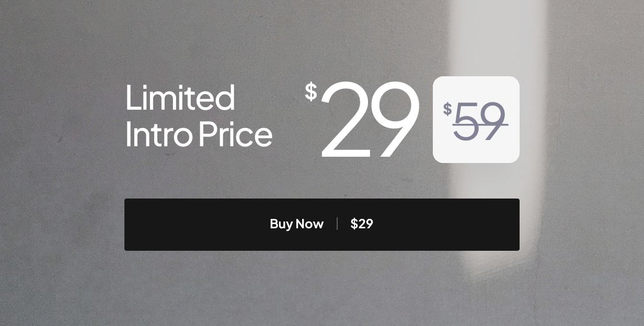
Task: Click the white $59 price badge
Action: [x=476, y=119]
